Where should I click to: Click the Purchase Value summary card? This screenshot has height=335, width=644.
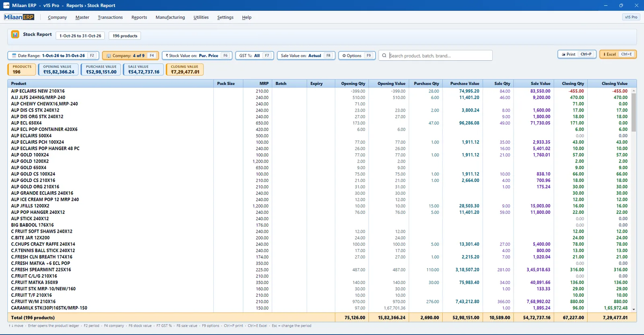(101, 70)
